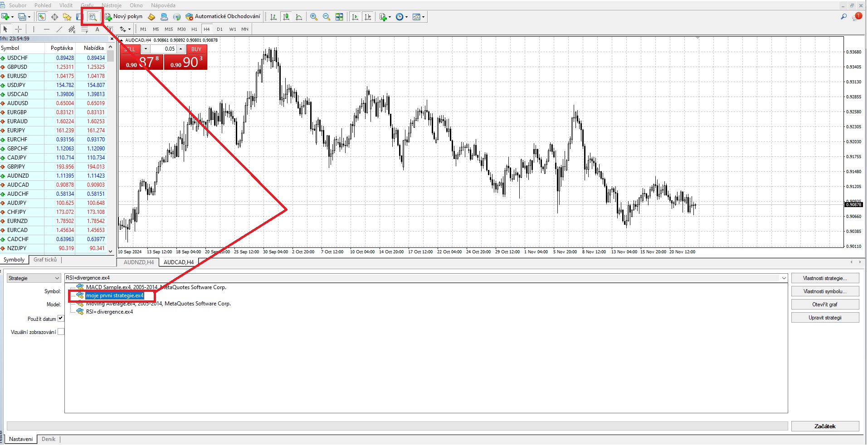Click the zoom in magnifier icon
Image resolution: width=868 pixels, height=445 pixels.
coord(314,17)
